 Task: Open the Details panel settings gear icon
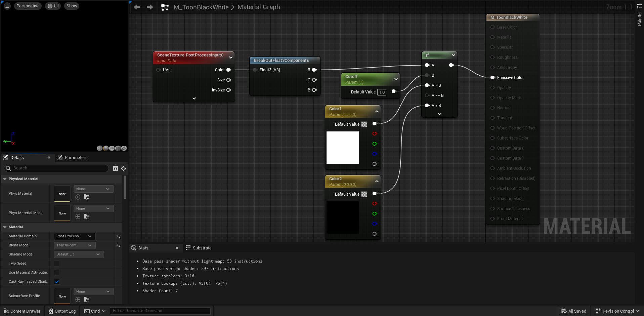pos(124,168)
